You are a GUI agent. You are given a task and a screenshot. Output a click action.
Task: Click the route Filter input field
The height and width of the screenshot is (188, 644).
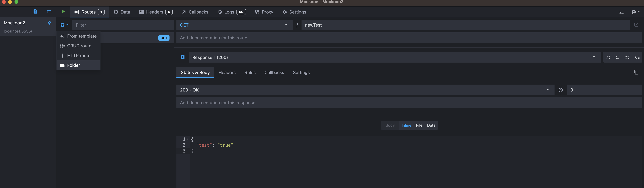(x=123, y=25)
